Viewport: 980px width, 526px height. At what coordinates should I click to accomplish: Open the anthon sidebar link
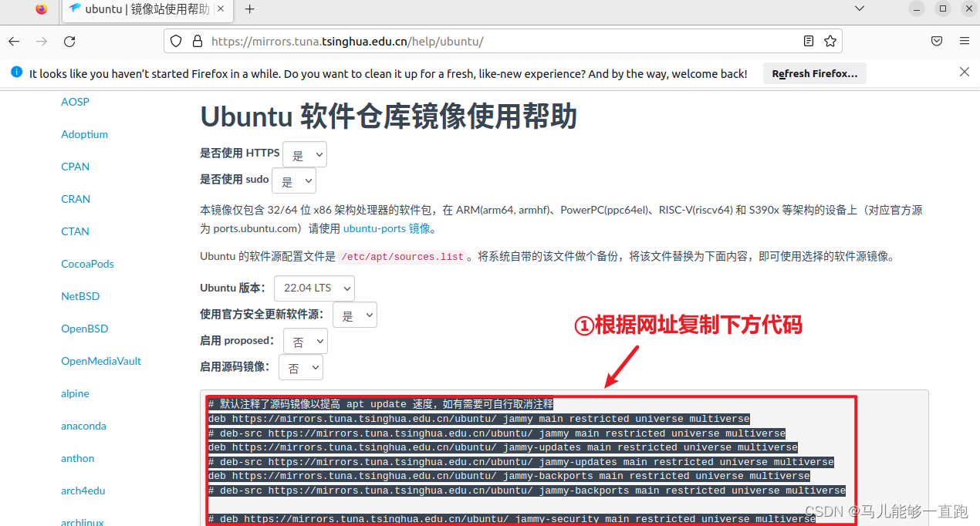click(x=78, y=458)
